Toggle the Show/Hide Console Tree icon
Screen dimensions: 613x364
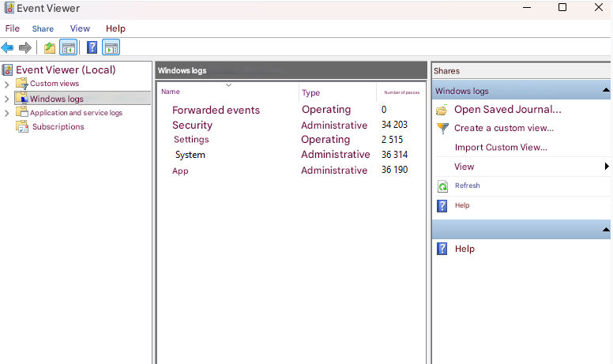pos(69,47)
